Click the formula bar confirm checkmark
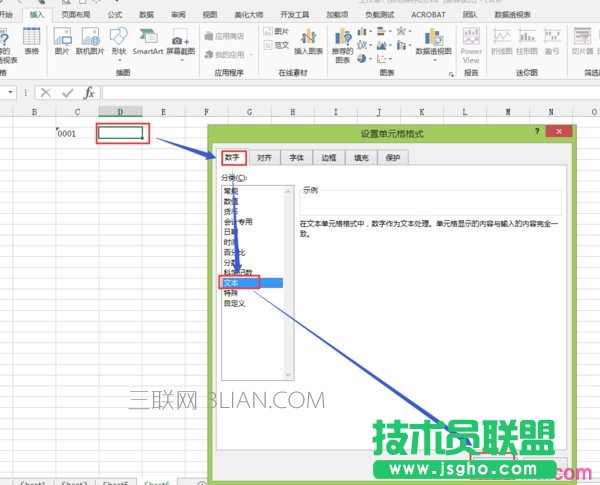The width and height of the screenshot is (600, 485). coord(67,93)
